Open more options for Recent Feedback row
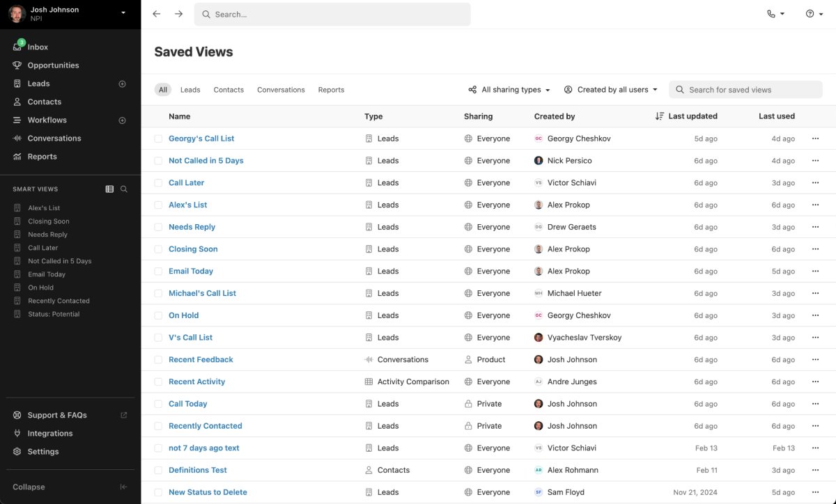Image resolution: width=836 pixels, height=504 pixels. tap(815, 360)
